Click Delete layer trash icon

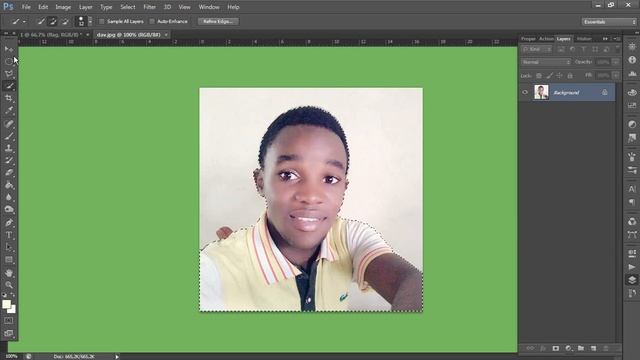point(606,348)
